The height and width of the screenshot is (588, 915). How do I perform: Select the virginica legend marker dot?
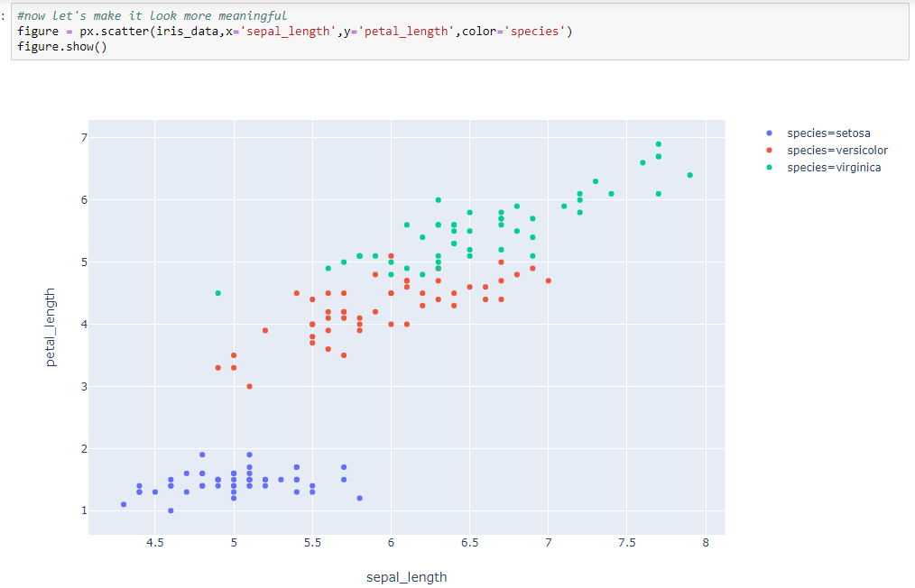click(769, 167)
